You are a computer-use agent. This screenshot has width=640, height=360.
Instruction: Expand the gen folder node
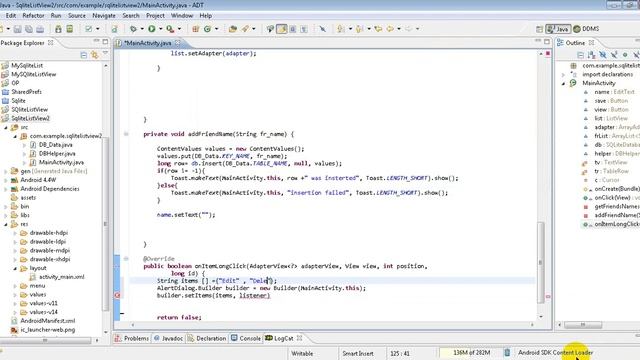(6, 171)
